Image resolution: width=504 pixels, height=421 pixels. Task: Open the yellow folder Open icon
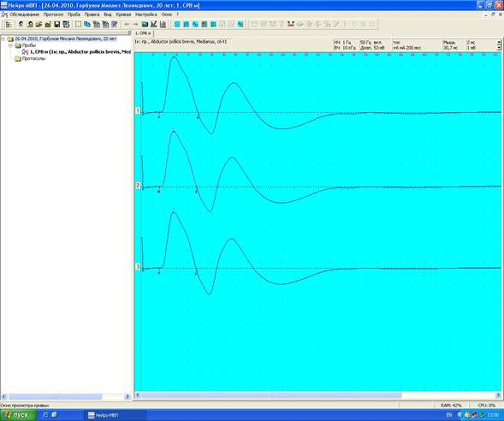(x=39, y=25)
